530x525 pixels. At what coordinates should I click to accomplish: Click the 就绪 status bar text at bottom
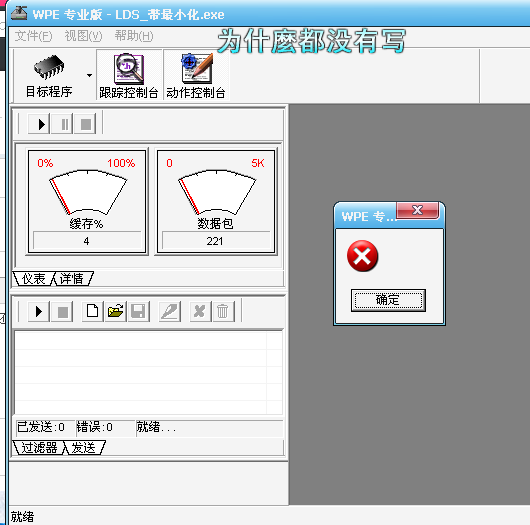click(22, 517)
